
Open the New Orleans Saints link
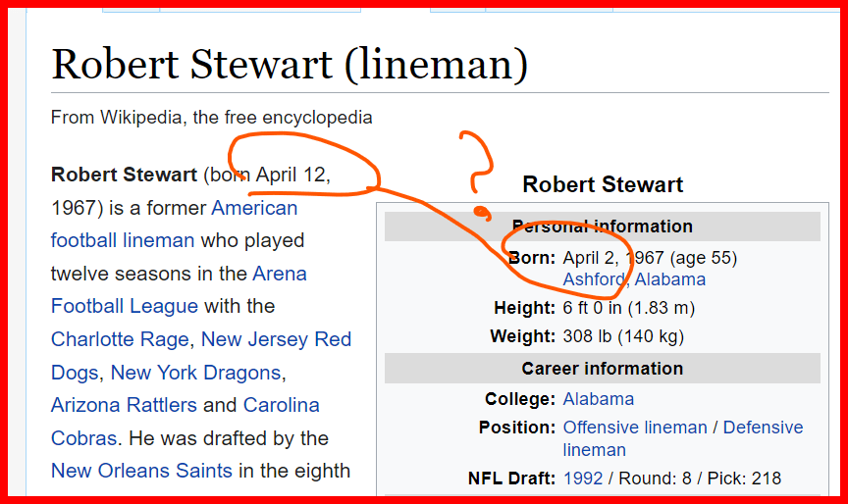tap(141, 471)
